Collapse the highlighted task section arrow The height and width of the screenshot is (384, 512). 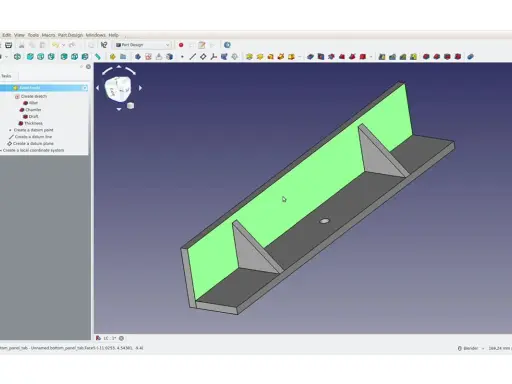(x=85, y=88)
